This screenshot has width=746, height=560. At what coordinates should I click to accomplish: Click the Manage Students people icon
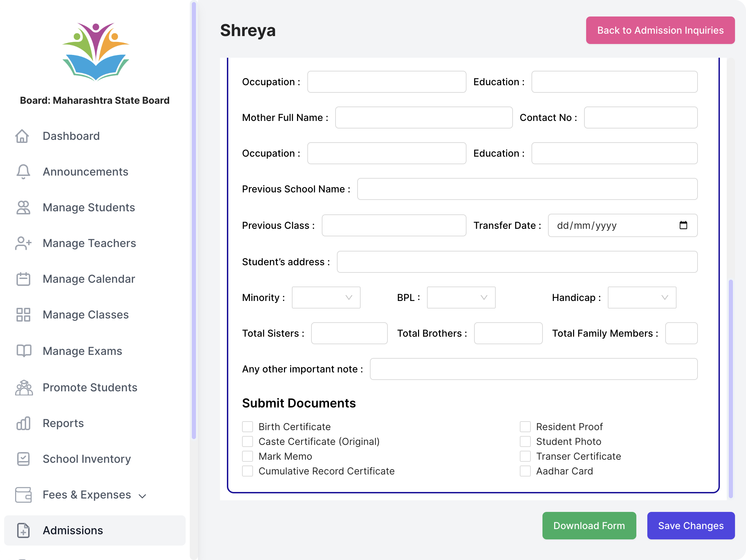click(x=23, y=208)
